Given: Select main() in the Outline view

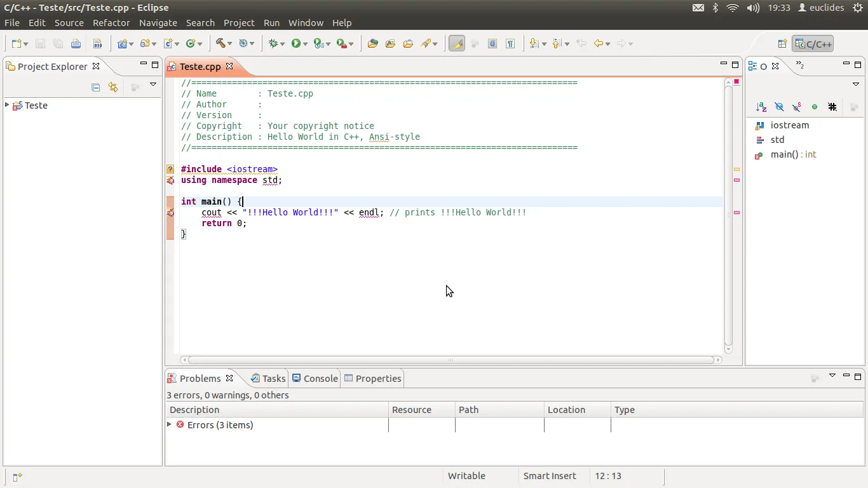Looking at the screenshot, I should pyautogui.click(x=784, y=154).
